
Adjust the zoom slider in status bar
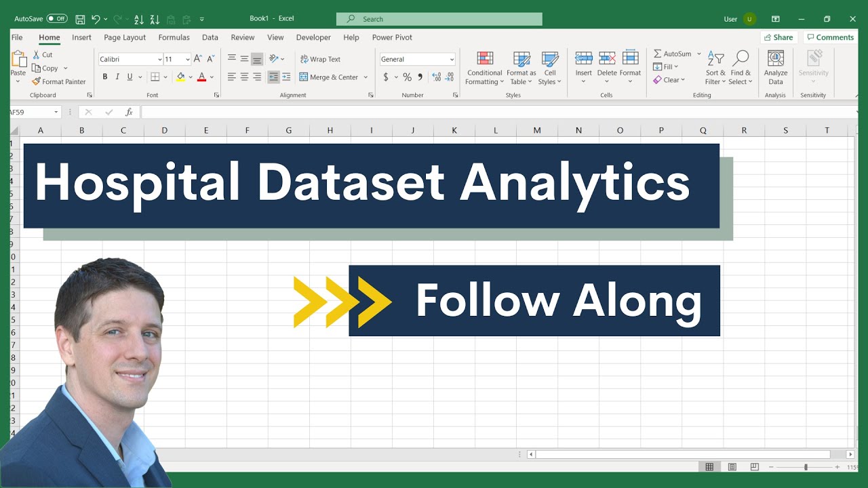pos(806,467)
